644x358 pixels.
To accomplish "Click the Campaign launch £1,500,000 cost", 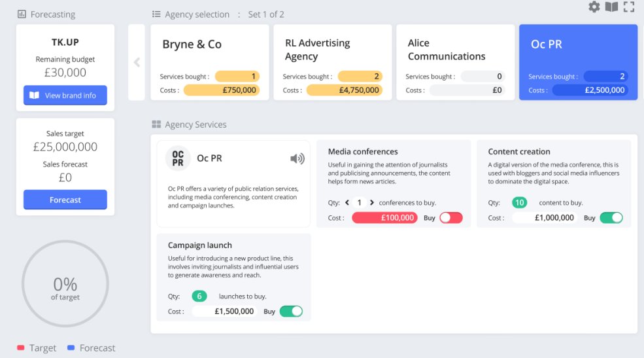I will coord(224,312).
